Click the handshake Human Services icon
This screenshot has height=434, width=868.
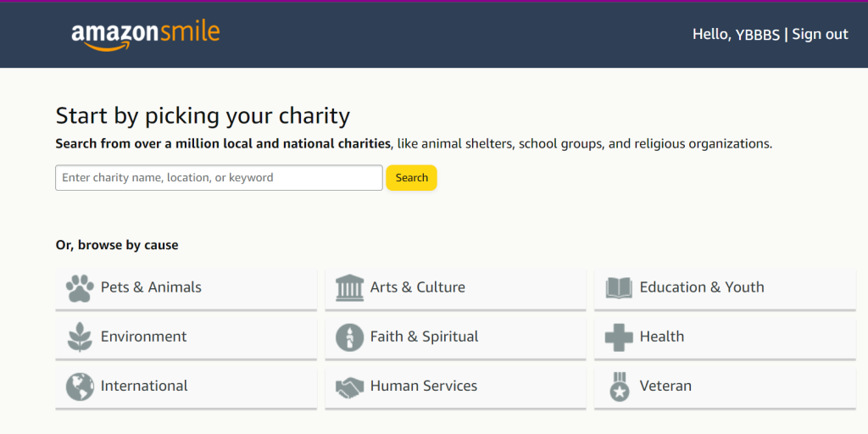point(349,387)
